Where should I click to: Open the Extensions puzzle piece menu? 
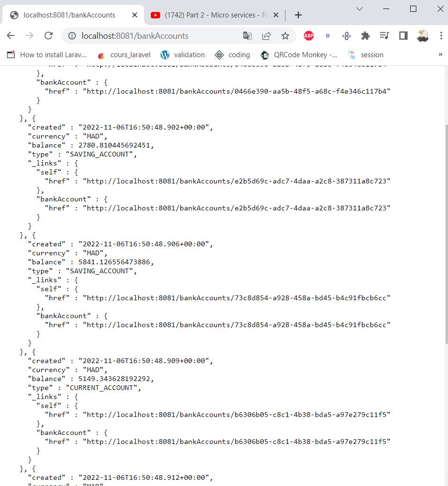point(365,35)
